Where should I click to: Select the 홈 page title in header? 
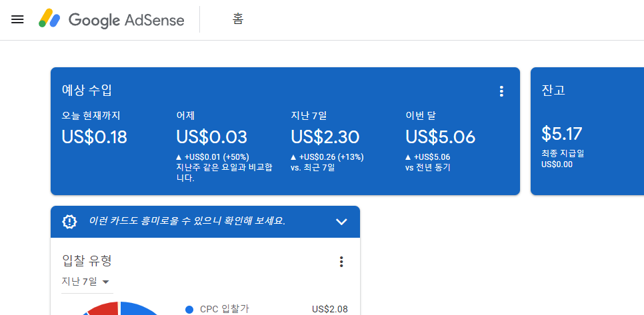pyautogui.click(x=238, y=19)
